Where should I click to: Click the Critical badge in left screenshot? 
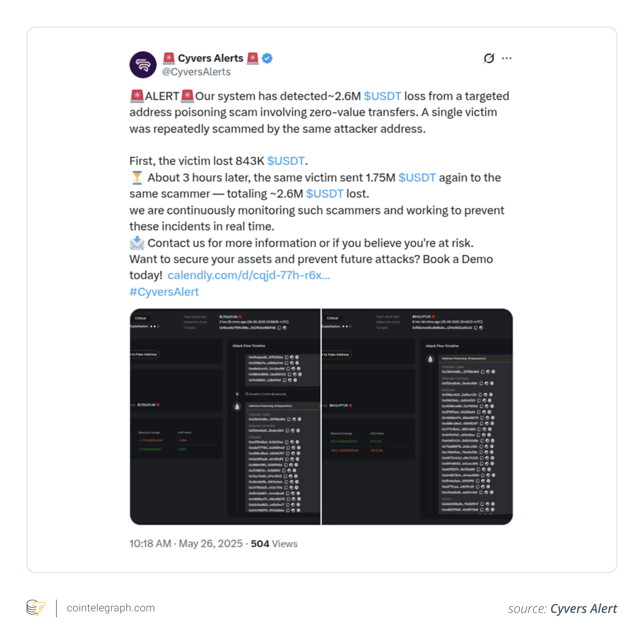[x=140, y=318]
